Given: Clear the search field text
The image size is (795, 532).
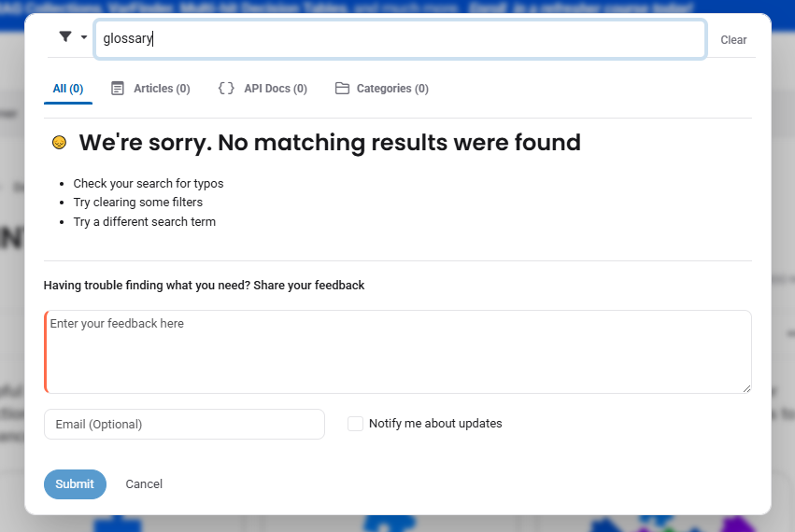Looking at the screenshot, I should click(x=733, y=39).
